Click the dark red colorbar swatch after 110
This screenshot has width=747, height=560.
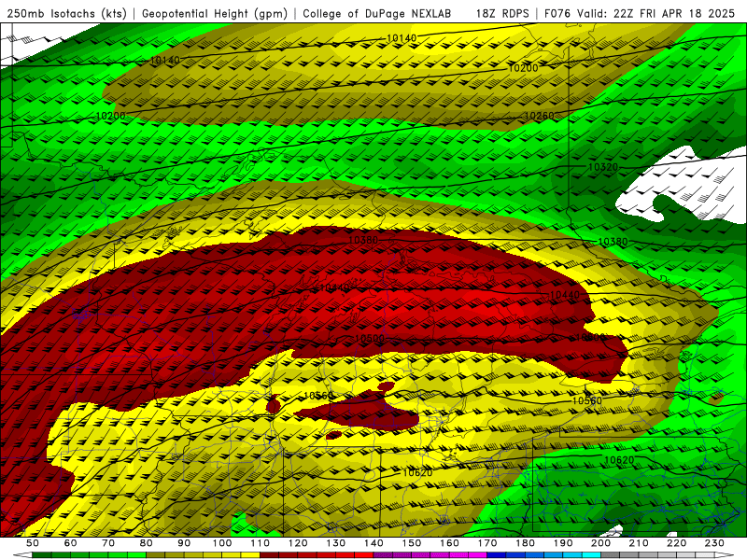pyautogui.click(x=270, y=555)
